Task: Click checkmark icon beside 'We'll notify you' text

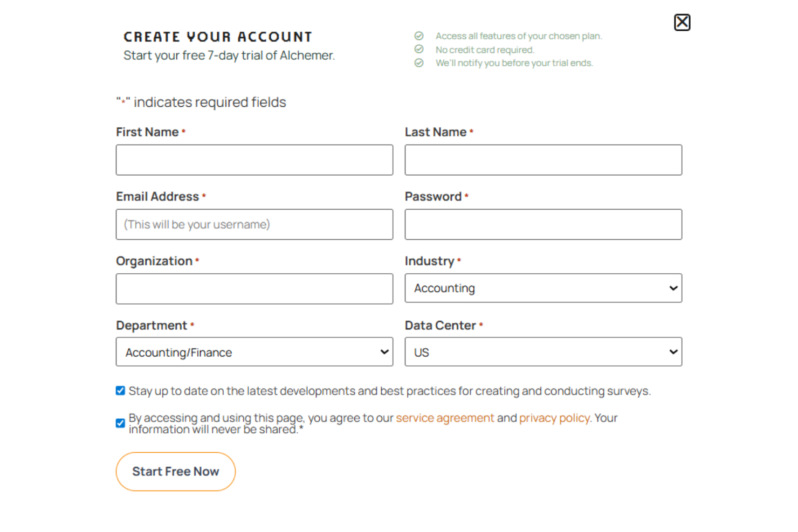Action: tap(419, 63)
